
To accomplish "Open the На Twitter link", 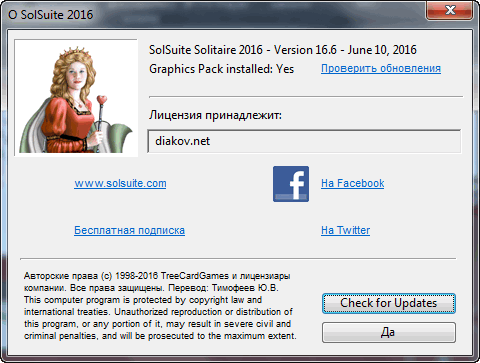I will pyautogui.click(x=345, y=230).
